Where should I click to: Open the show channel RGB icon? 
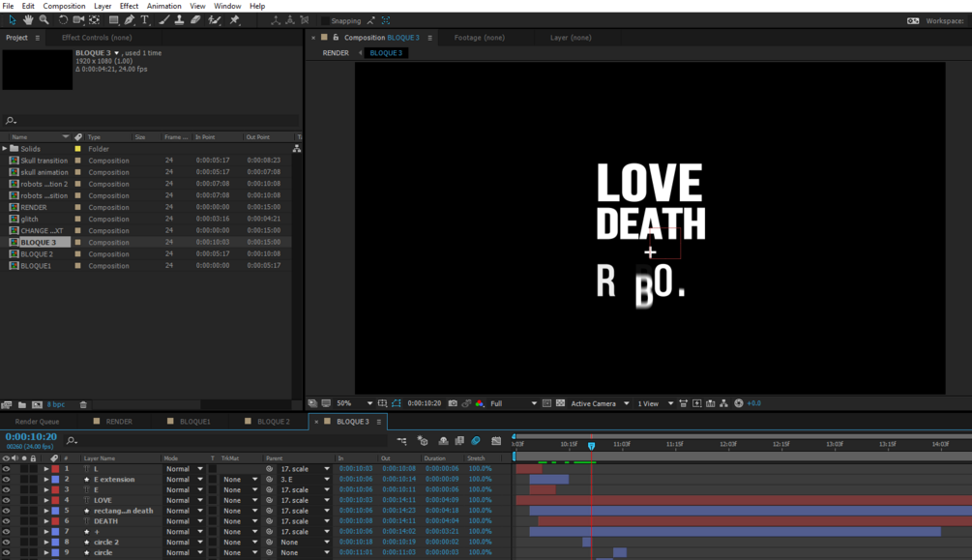click(x=479, y=403)
